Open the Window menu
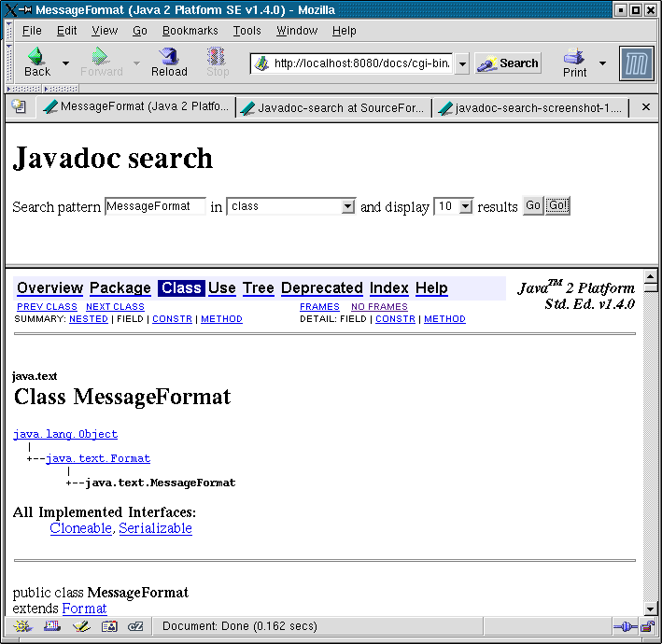The height and width of the screenshot is (644, 662). point(297,31)
